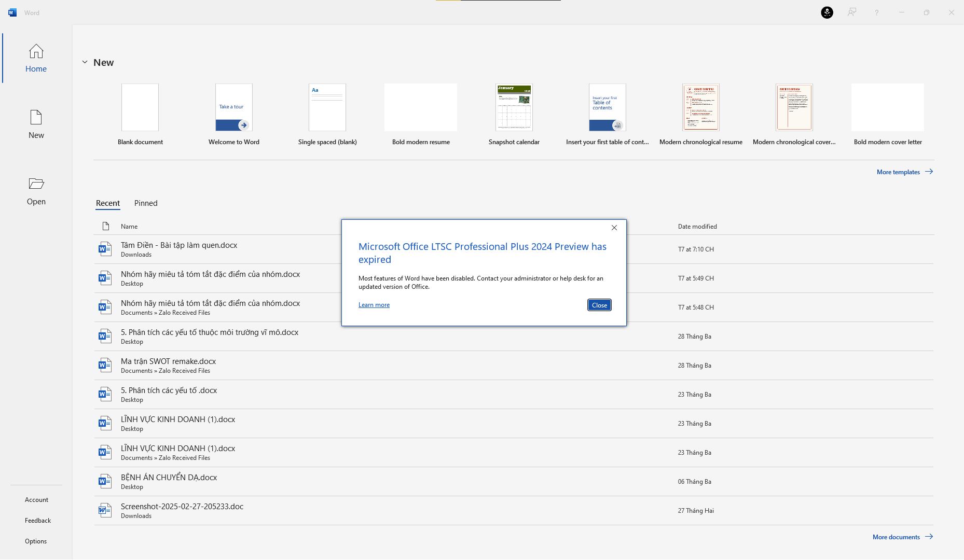Click the document icon in the Name column header
Image resolution: width=964 pixels, height=560 pixels.
coord(106,226)
